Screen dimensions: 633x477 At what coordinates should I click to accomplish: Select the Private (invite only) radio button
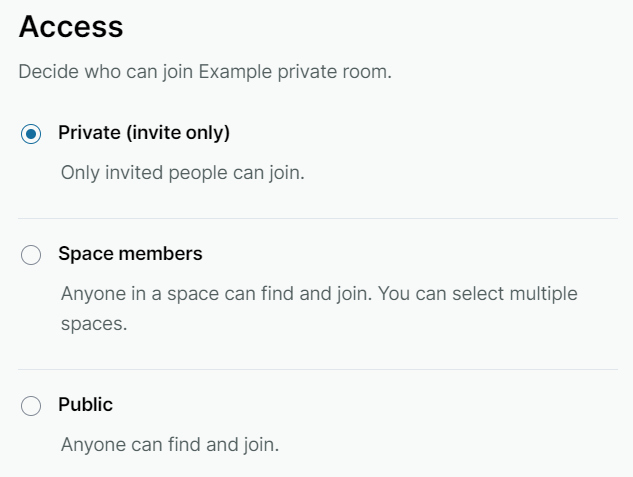pyautogui.click(x=31, y=133)
